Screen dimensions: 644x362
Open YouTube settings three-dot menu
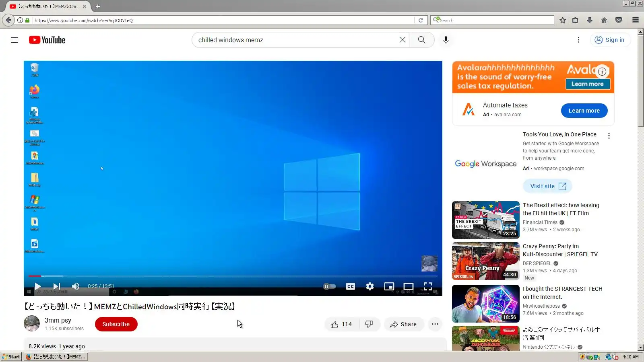[578, 40]
